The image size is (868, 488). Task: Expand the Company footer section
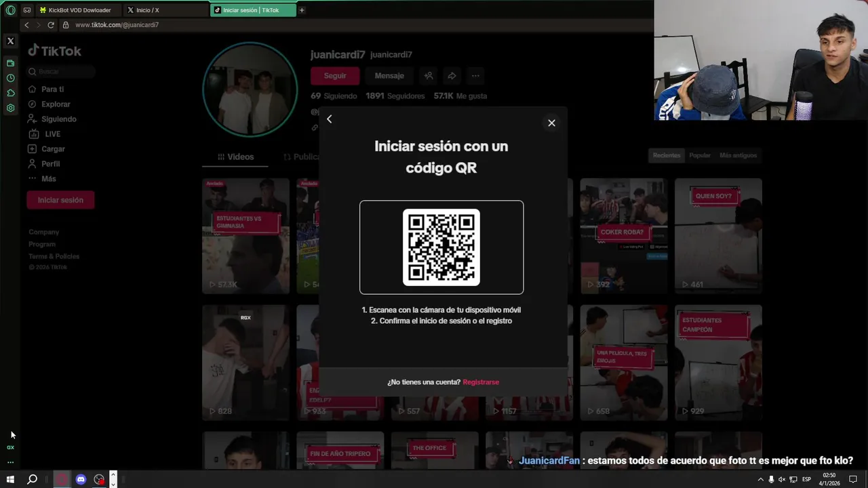tap(44, 232)
